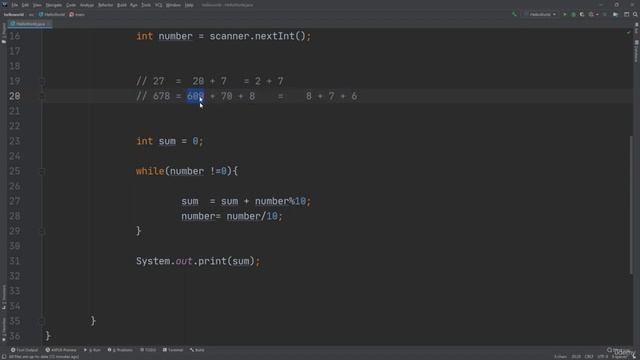
Task: Click the inspection checkmark widget above scrollbar
Action: [629, 32]
